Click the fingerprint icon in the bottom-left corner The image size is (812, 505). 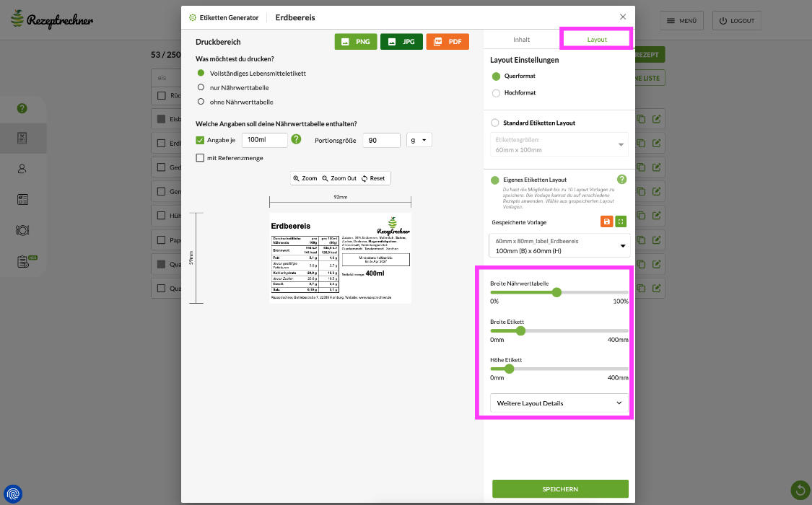click(x=13, y=493)
